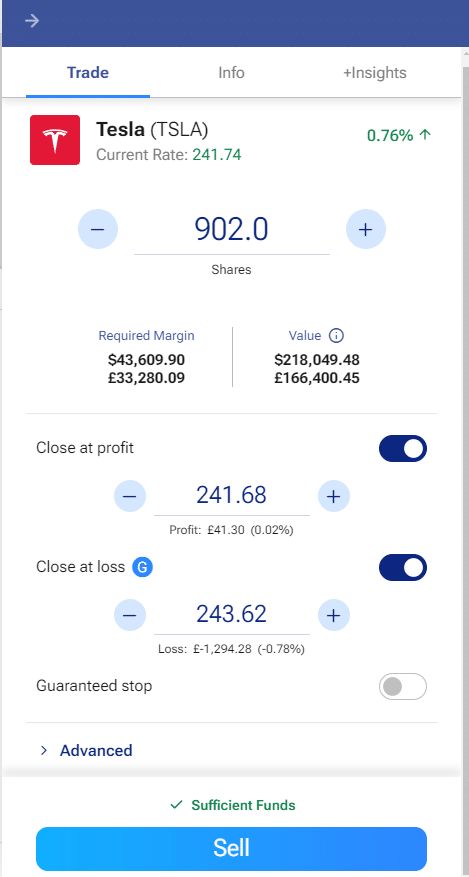The width and height of the screenshot is (469, 877).
Task: Click the 243.62 close at loss field
Action: click(x=231, y=615)
